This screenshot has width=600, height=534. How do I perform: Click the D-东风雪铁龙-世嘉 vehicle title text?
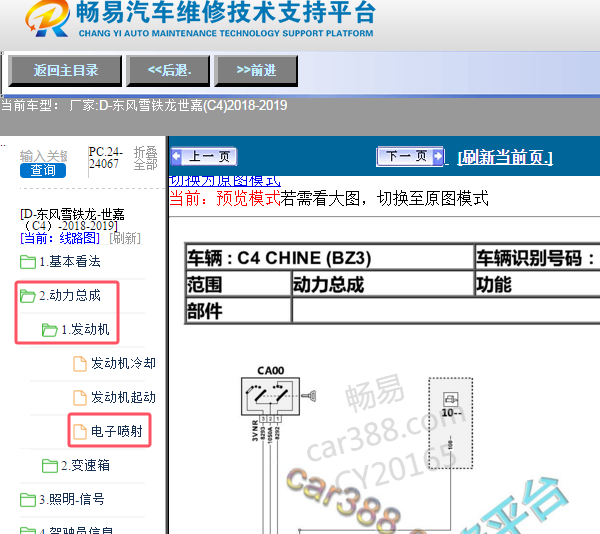coord(72,220)
